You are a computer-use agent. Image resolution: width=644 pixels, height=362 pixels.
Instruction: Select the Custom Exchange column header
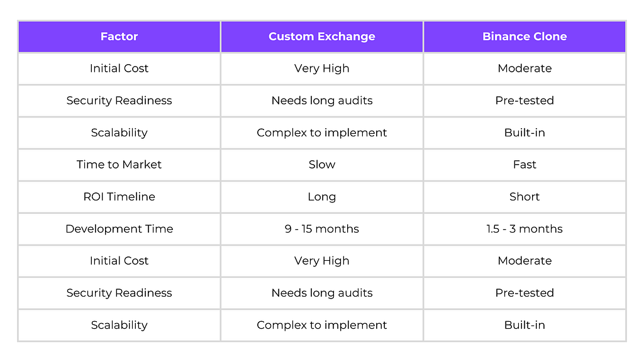click(x=322, y=36)
